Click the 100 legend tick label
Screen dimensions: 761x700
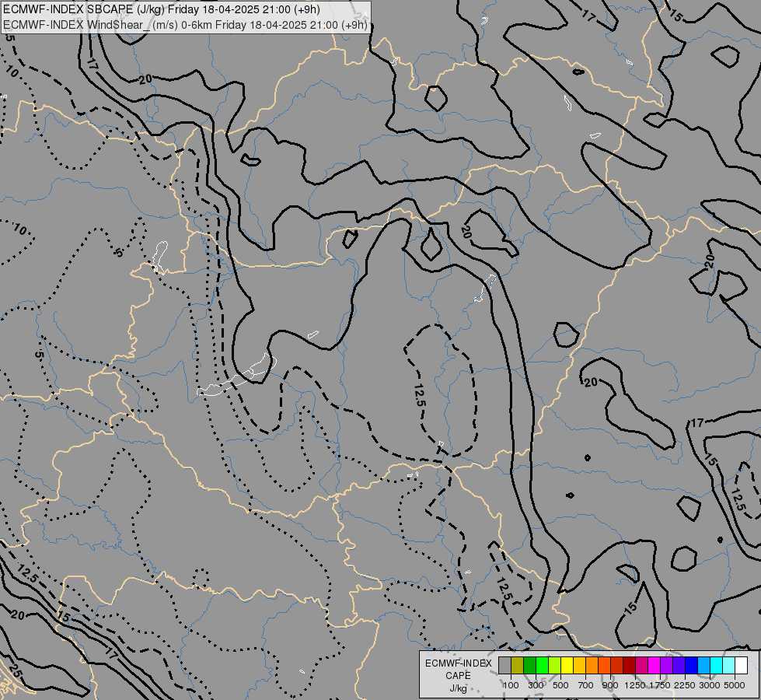511,685
